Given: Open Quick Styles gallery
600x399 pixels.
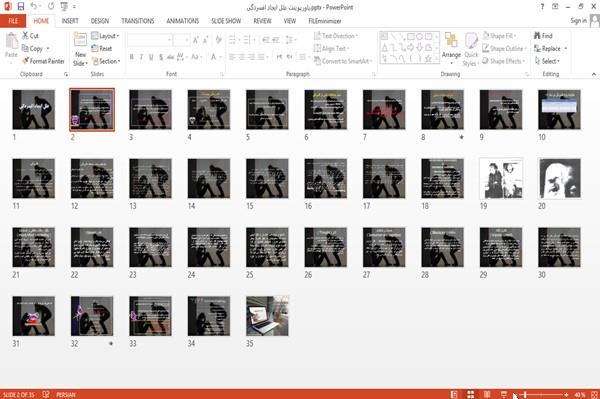Looking at the screenshot, I should pos(471,49).
